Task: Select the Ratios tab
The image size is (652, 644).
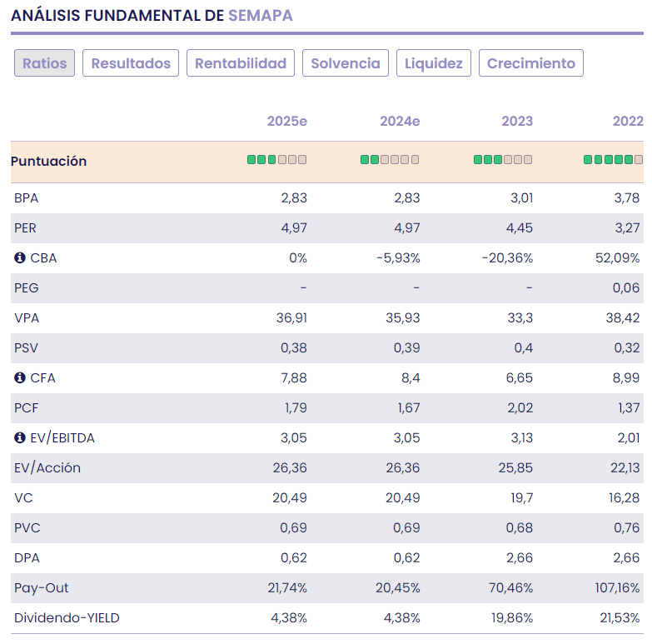Action: (45, 63)
